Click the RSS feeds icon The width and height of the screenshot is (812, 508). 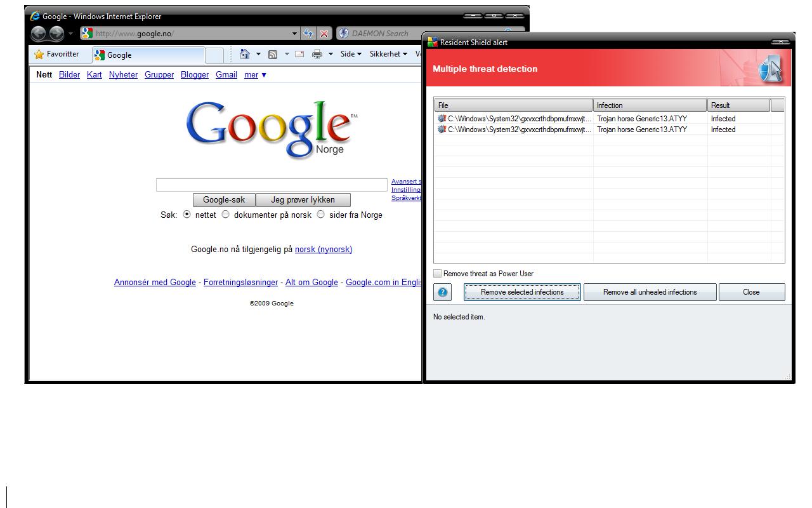point(273,55)
